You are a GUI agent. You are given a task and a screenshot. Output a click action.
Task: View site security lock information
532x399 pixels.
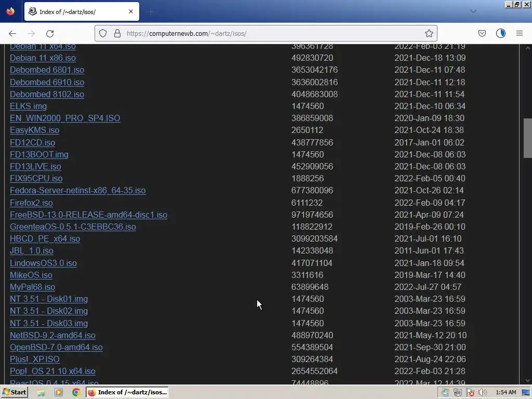pyautogui.click(x=117, y=33)
